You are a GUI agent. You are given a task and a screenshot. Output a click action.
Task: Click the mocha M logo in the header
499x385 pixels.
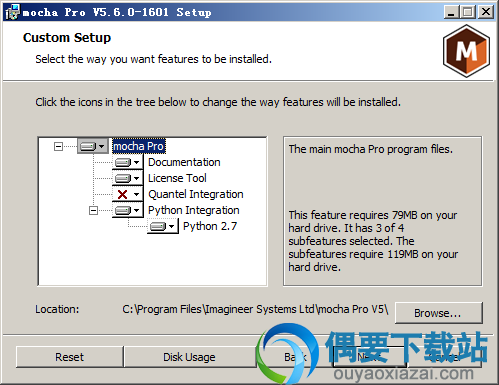[466, 51]
